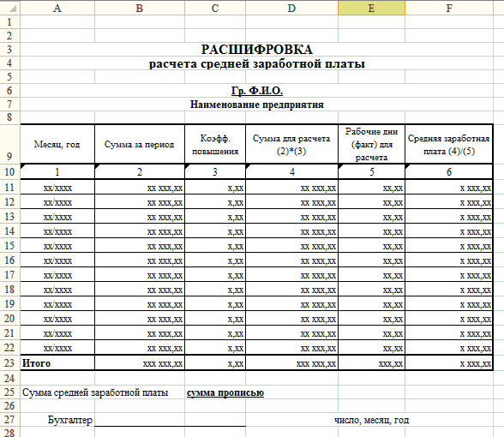The image size is (504, 437).
Task: Click column number '1' cell in row 10
Action: click(x=57, y=171)
